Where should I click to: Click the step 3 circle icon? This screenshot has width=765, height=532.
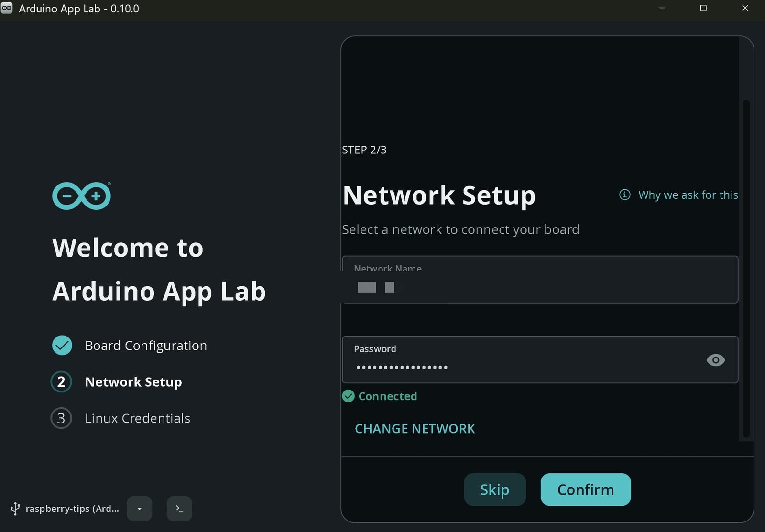coord(61,418)
